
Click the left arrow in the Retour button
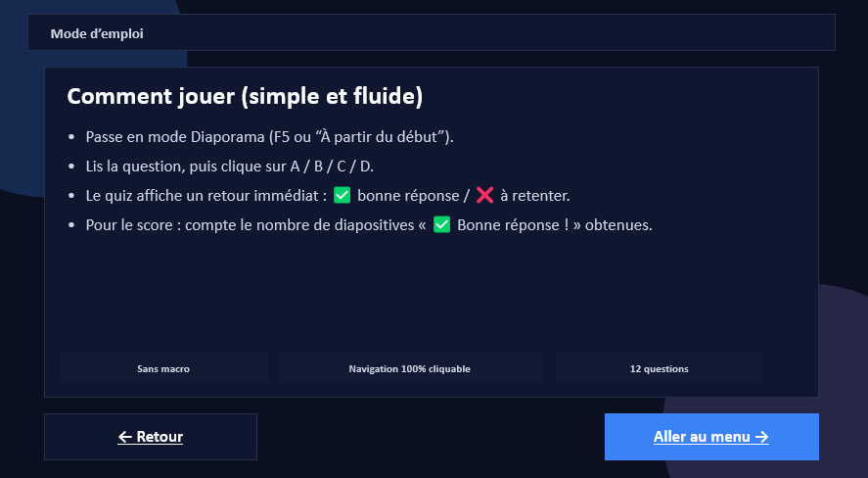[125, 437]
